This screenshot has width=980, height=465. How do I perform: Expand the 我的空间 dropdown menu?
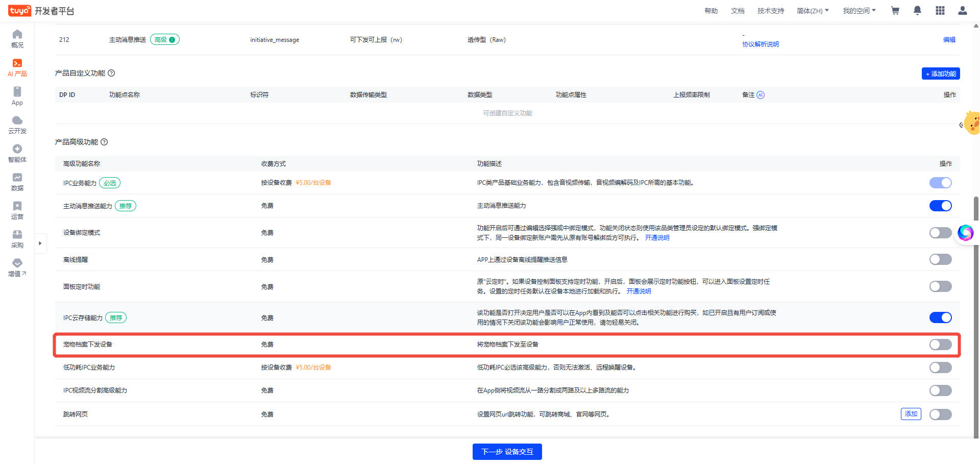click(859, 11)
